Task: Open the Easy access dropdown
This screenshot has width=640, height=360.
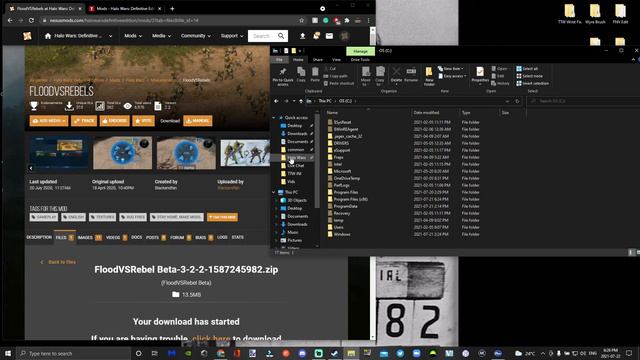Action: click(x=452, y=76)
